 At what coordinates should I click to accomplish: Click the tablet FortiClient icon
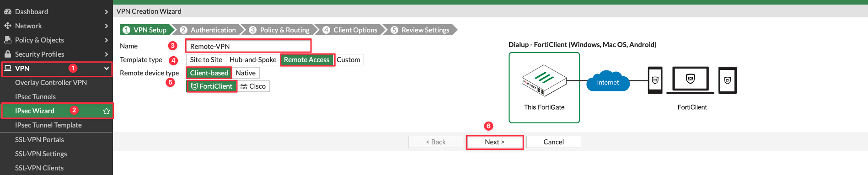[727, 80]
